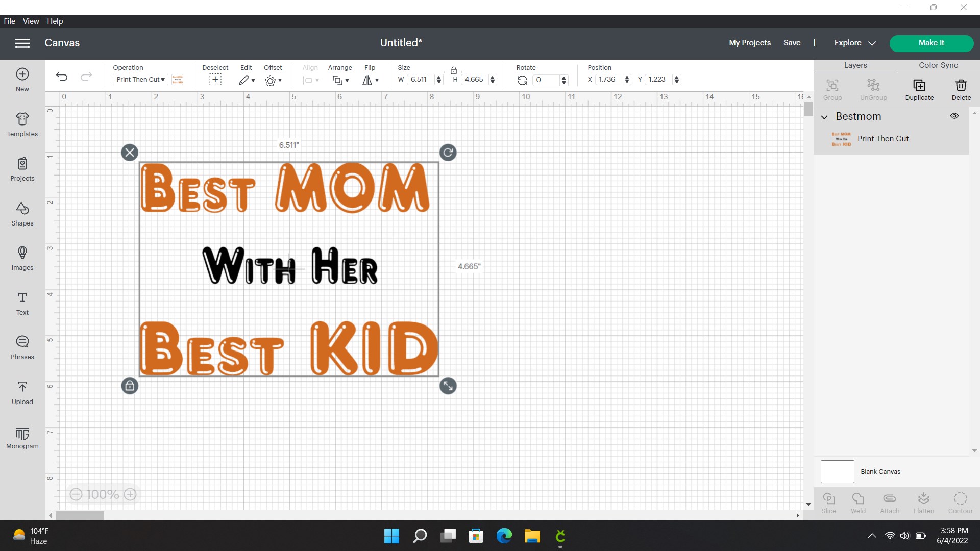Open Microsoft Edge from taskbar
Image resolution: width=980 pixels, height=551 pixels.
504,536
